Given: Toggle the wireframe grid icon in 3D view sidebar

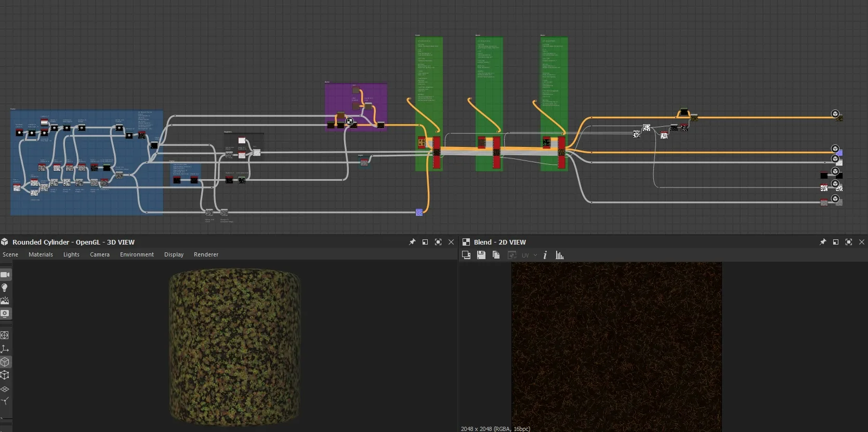Looking at the screenshot, I should (x=5, y=335).
